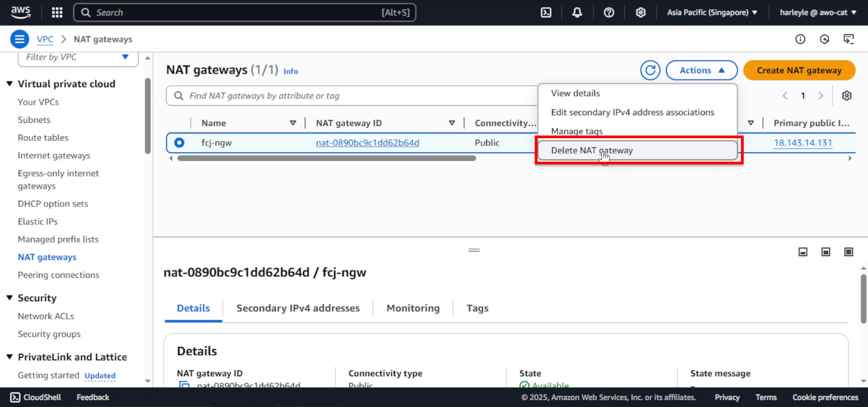Go to Route tables in sidebar
The width and height of the screenshot is (868, 407).
point(43,138)
